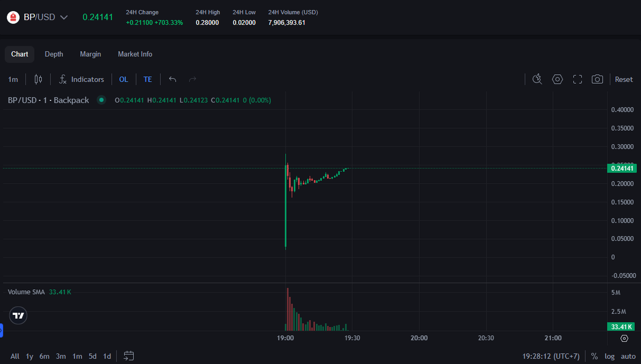Click the 24H Low value 0.02000
641x364 pixels.
tap(244, 22)
